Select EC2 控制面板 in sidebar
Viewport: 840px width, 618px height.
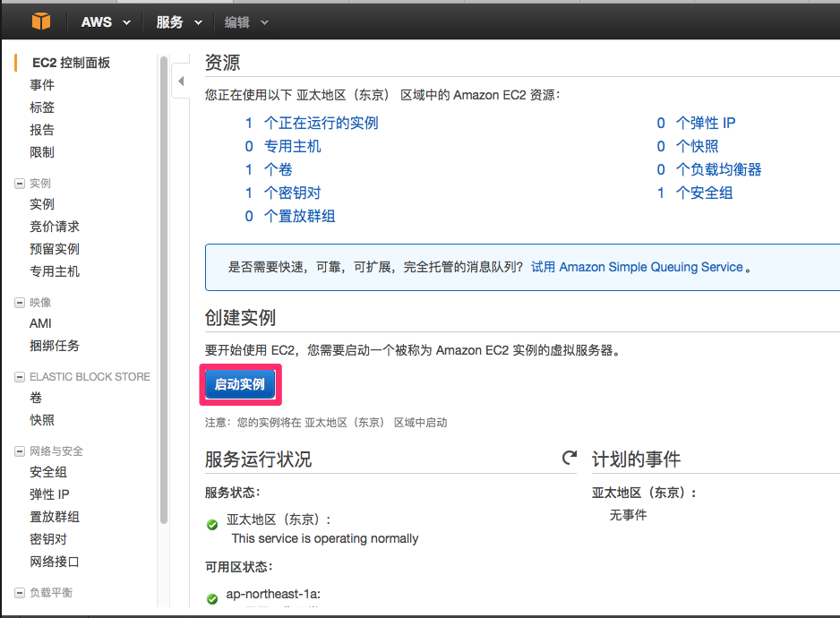71,63
